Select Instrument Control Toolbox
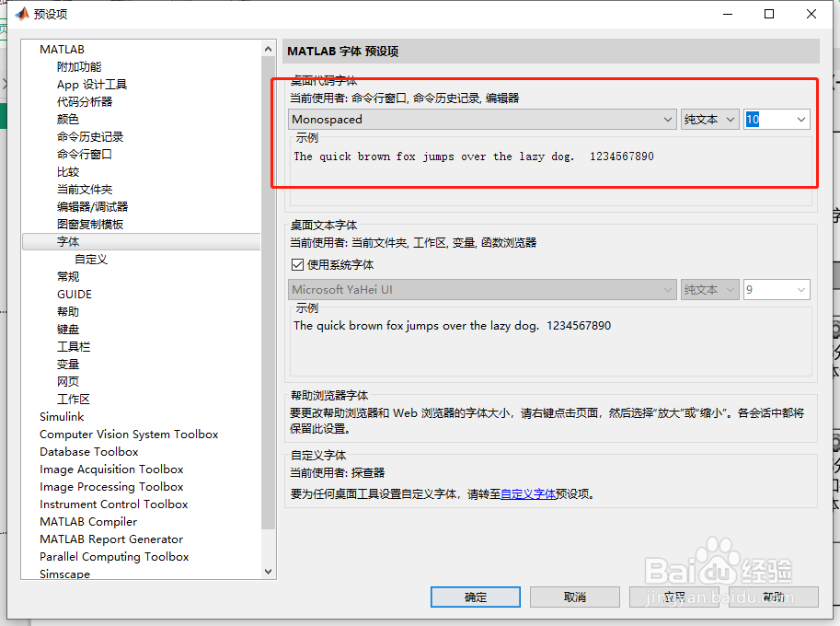Viewport: 840px width, 626px height. point(113,504)
